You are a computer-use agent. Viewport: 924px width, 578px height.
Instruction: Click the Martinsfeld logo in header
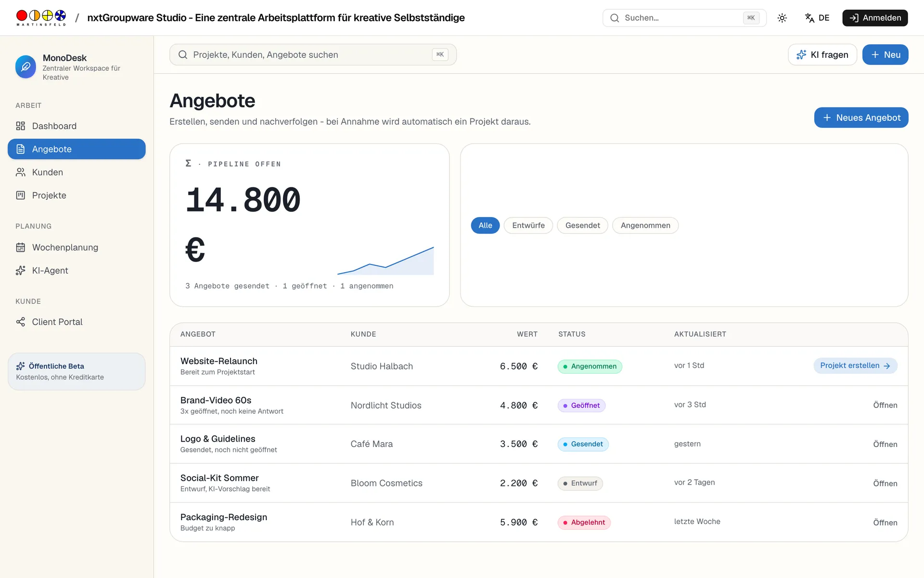[x=41, y=18]
